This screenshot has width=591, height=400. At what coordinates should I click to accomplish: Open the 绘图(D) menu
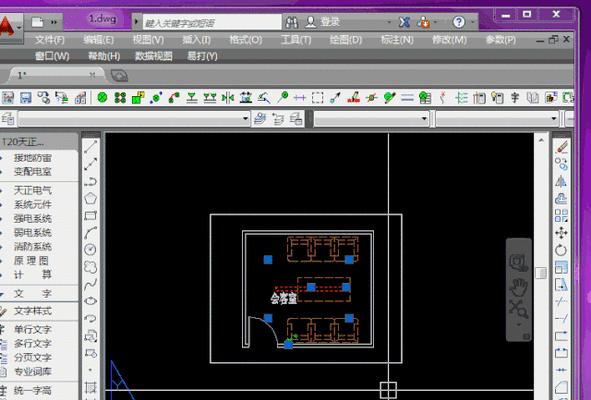tap(345, 40)
